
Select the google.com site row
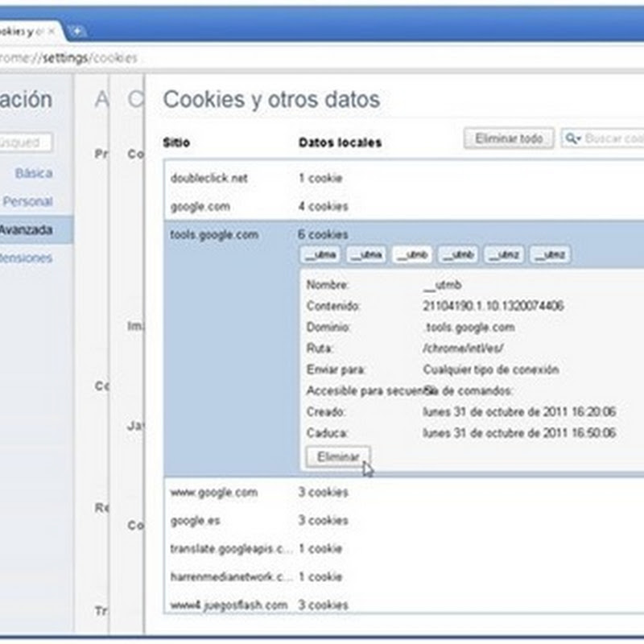tap(404, 206)
